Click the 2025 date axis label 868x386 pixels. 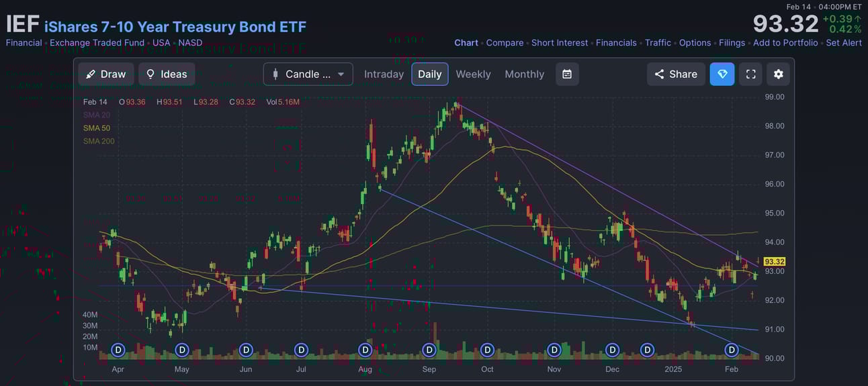(674, 369)
